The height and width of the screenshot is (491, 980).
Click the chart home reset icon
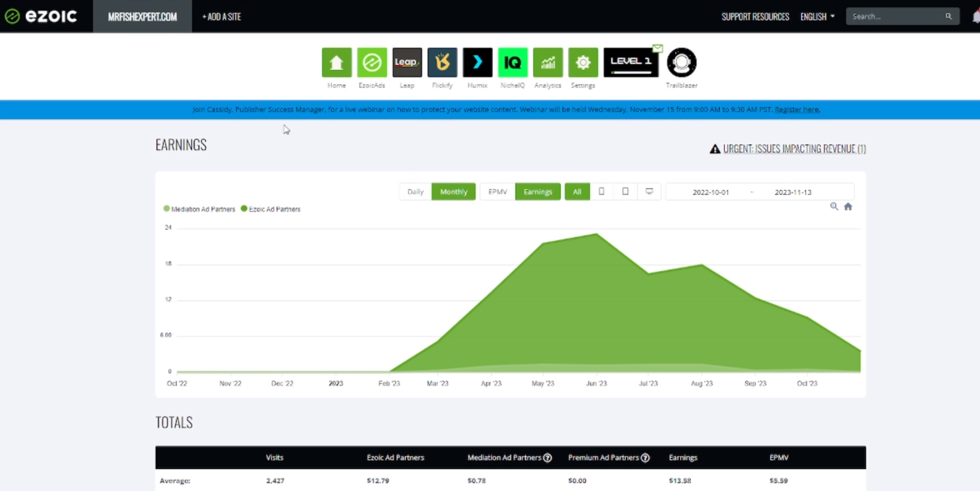pyautogui.click(x=848, y=206)
